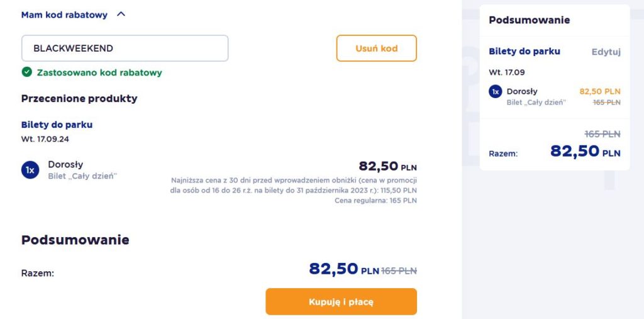Click the 'Bilety do parku' heading in main list

point(57,125)
